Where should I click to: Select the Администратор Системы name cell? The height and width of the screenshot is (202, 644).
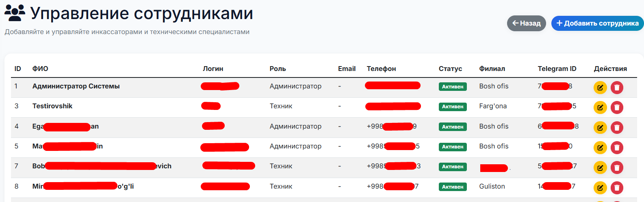[x=76, y=86]
